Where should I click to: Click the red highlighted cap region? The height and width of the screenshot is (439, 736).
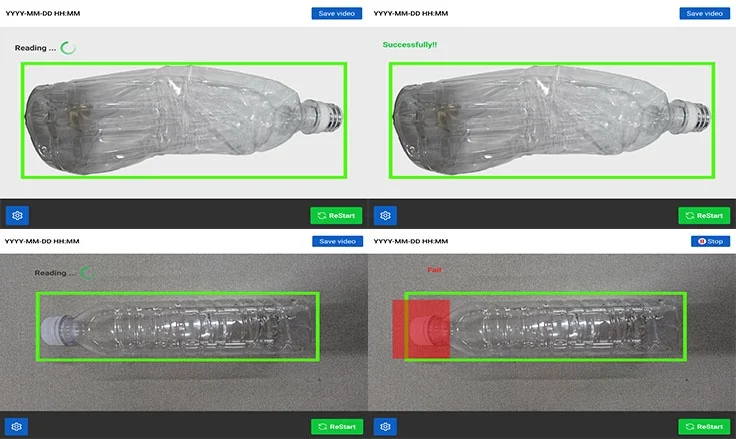pos(421,328)
